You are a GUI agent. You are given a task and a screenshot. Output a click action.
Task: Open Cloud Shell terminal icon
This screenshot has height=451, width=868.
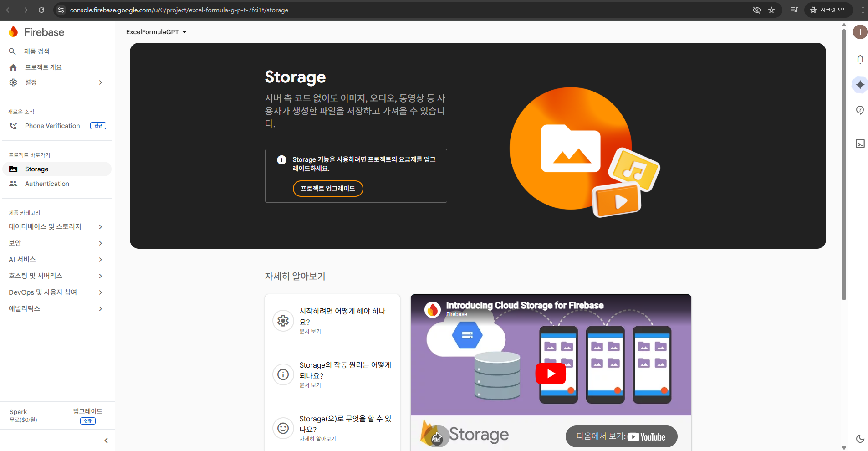(860, 143)
